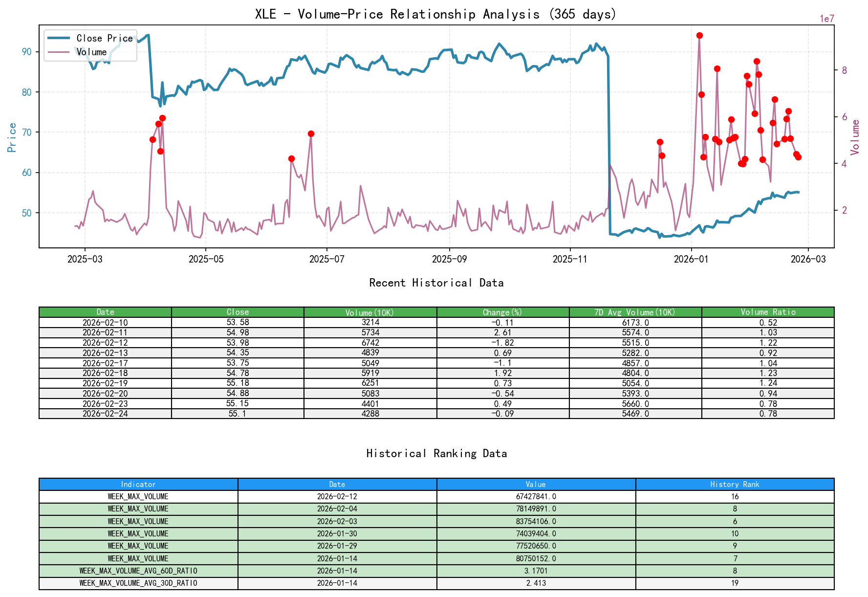The width and height of the screenshot is (868, 597).
Task: Select the highest red volume spike marker near 2026-01
Action: pyautogui.click(x=699, y=35)
